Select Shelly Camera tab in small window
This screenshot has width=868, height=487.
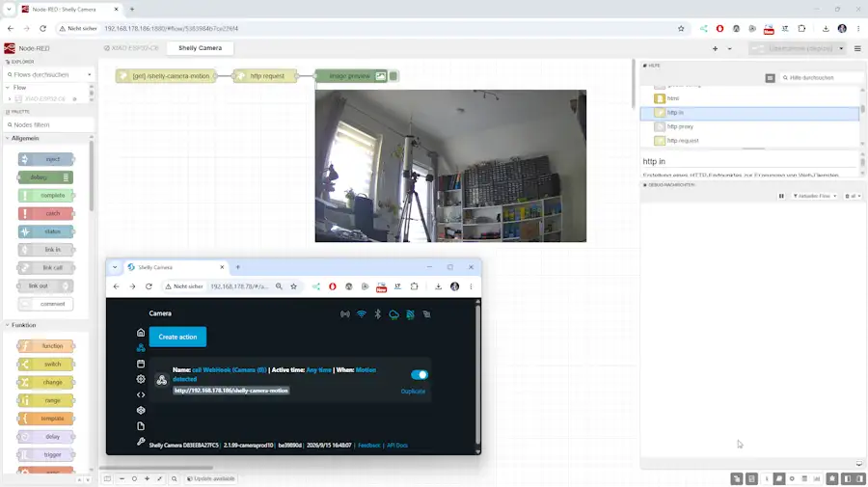[175, 267]
